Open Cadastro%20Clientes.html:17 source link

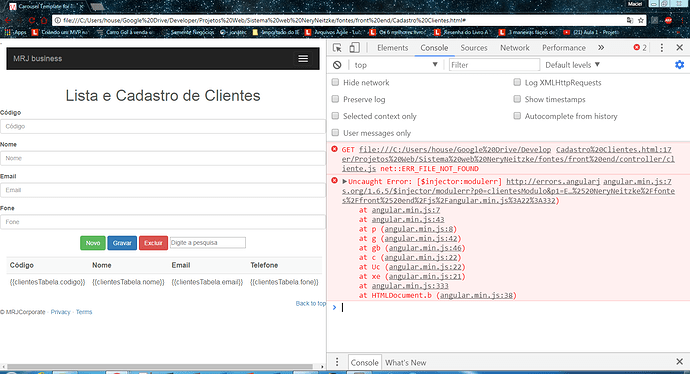tap(613, 150)
